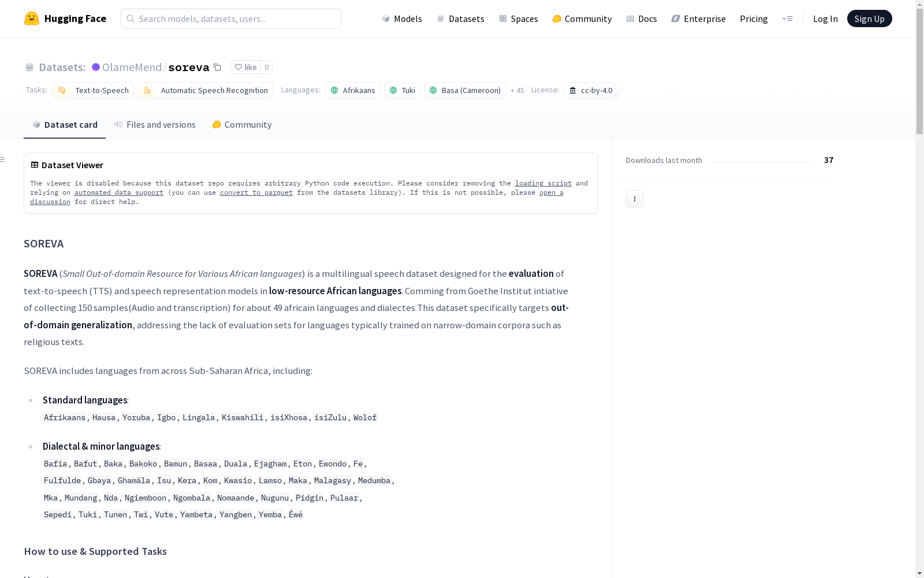Image resolution: width=924 pixels, height=578 pixels.
Task: Click the Datasets stack icon beside title
Action: click(29, 68)
